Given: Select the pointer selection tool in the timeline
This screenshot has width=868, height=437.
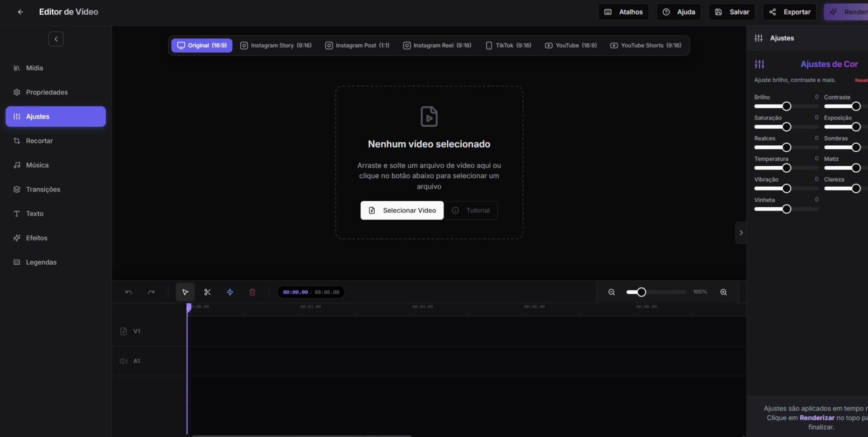Looking at the screenshot, I should click(185, 292).
